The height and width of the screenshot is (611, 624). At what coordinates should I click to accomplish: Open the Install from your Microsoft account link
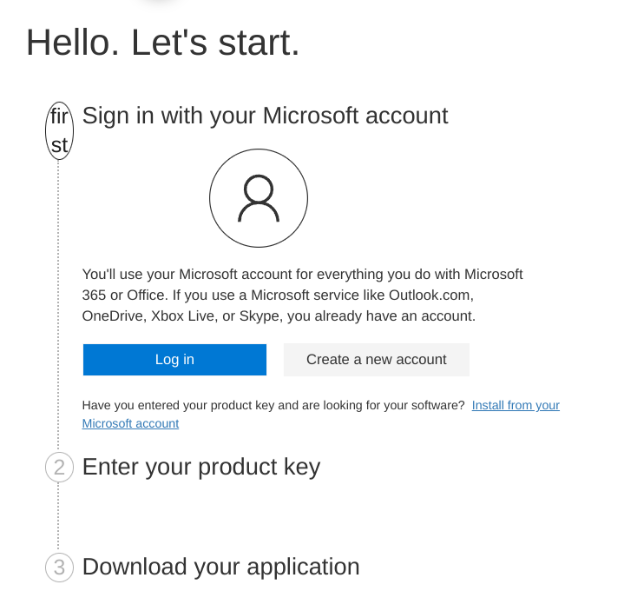coord(515,406)
